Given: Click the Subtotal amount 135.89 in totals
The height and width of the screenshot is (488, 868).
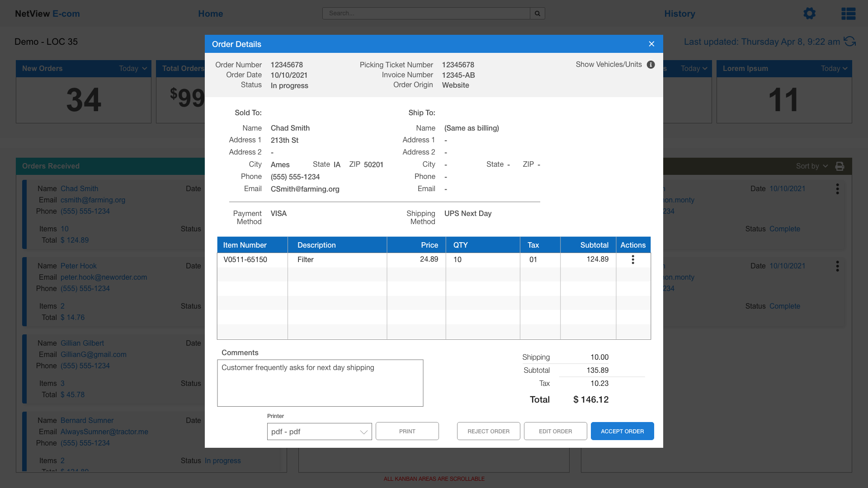Looking at the screenshot, I should pos(597,370).
